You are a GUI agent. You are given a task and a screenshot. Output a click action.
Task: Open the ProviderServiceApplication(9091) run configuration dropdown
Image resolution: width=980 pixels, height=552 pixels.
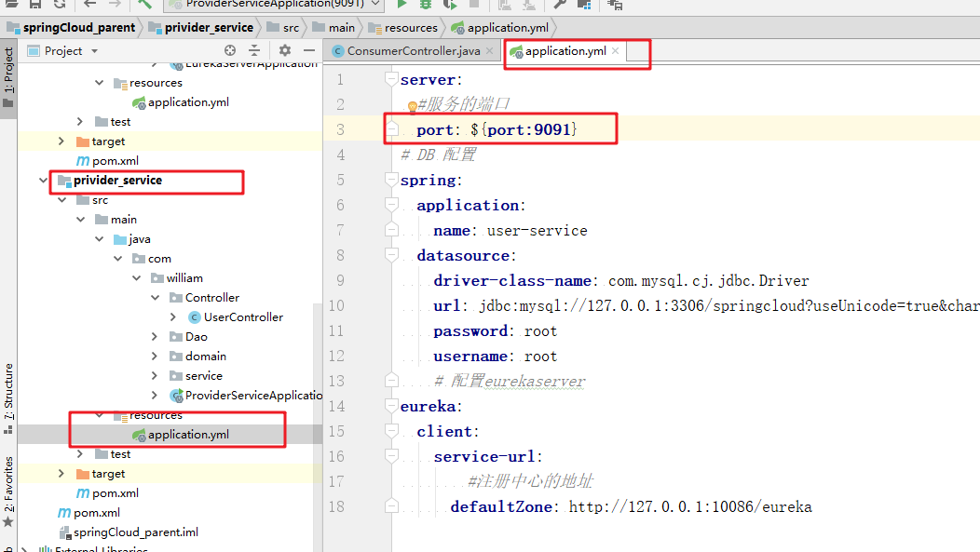(274, 5)
